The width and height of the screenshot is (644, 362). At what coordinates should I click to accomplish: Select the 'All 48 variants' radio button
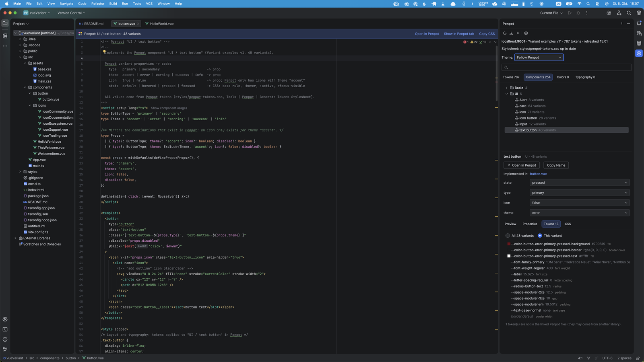(x=508, y=236)
